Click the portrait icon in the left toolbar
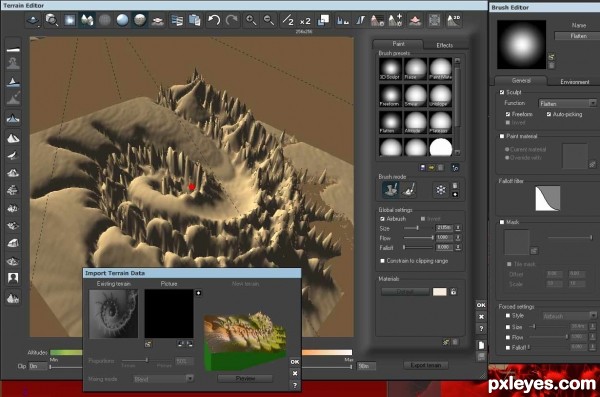This screenshot has width=600, height=397. click(13, 278)
